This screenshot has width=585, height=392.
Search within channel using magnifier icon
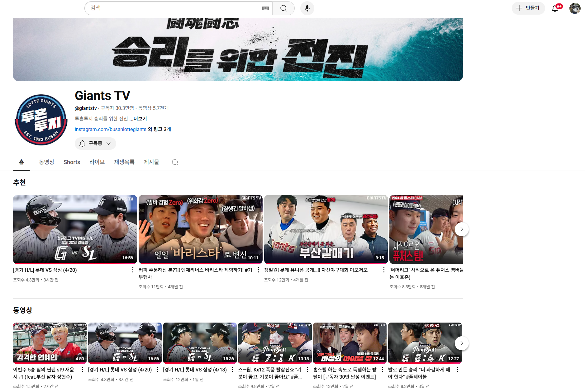pyautogui.click(x=175, y=162)
